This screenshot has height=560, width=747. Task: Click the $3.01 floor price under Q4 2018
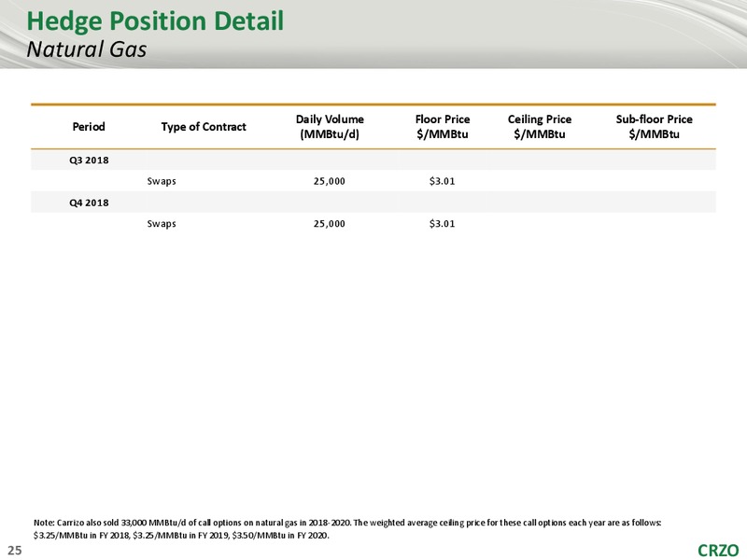(x=442, y=224)
